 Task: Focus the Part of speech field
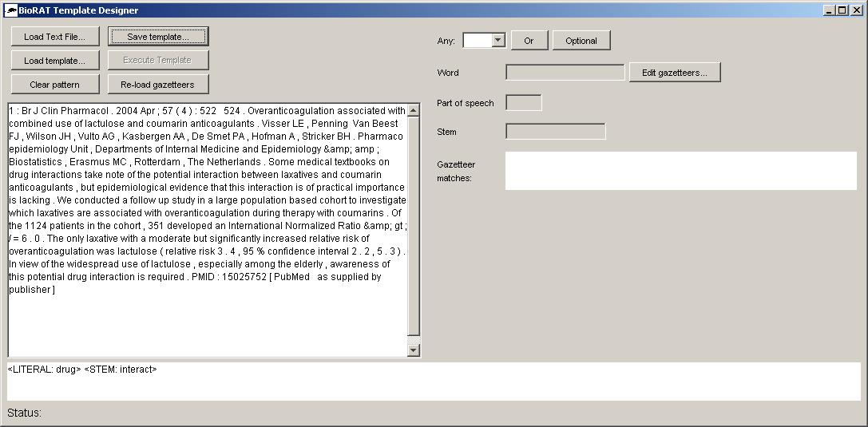523,103
